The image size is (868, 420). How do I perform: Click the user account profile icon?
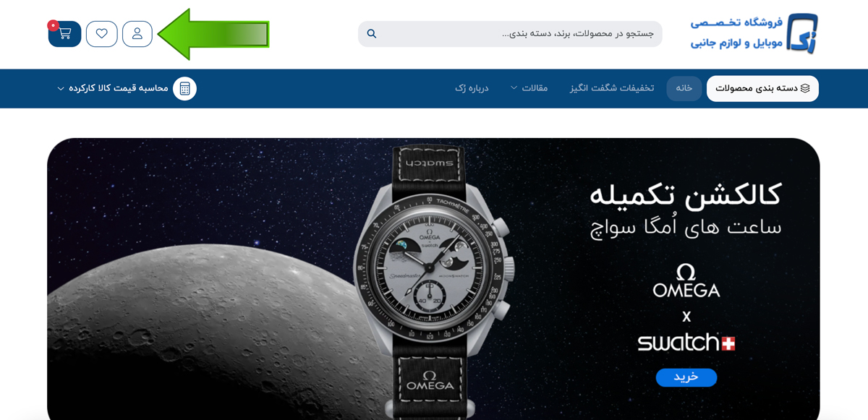point(137,34)
